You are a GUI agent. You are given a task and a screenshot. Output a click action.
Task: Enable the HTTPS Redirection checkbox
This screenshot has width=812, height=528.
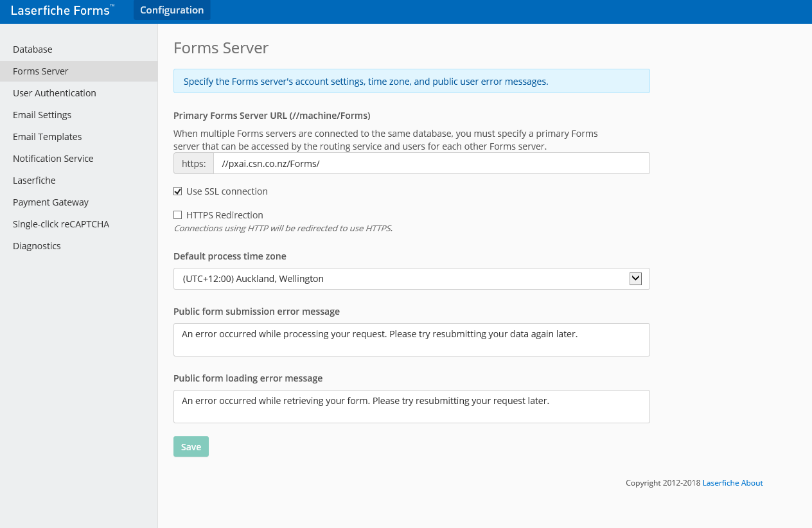pyautogui.click(x=178, y=215)
